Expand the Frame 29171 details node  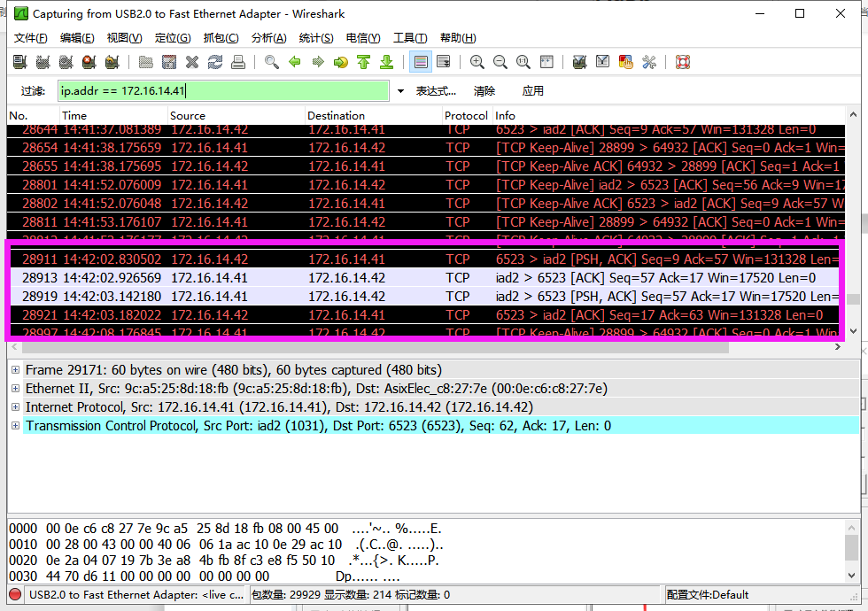point(16,370)
